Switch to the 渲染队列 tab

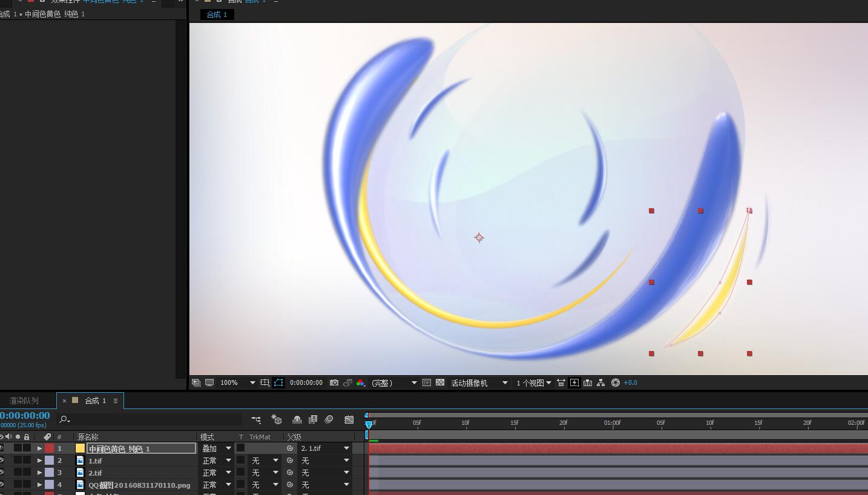tap(24, 401)
